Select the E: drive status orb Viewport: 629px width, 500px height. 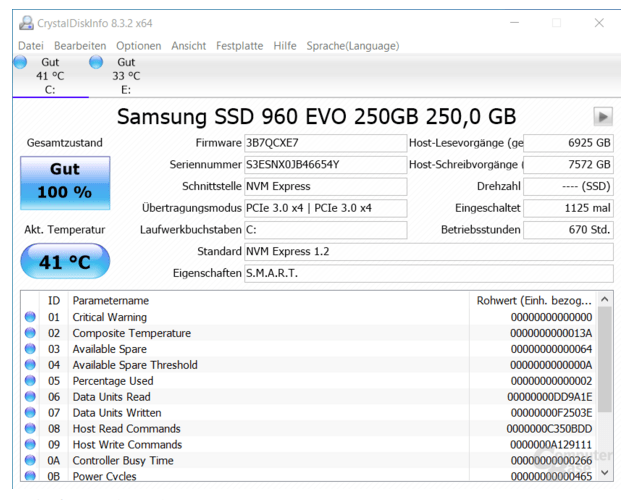coord(96,62)
